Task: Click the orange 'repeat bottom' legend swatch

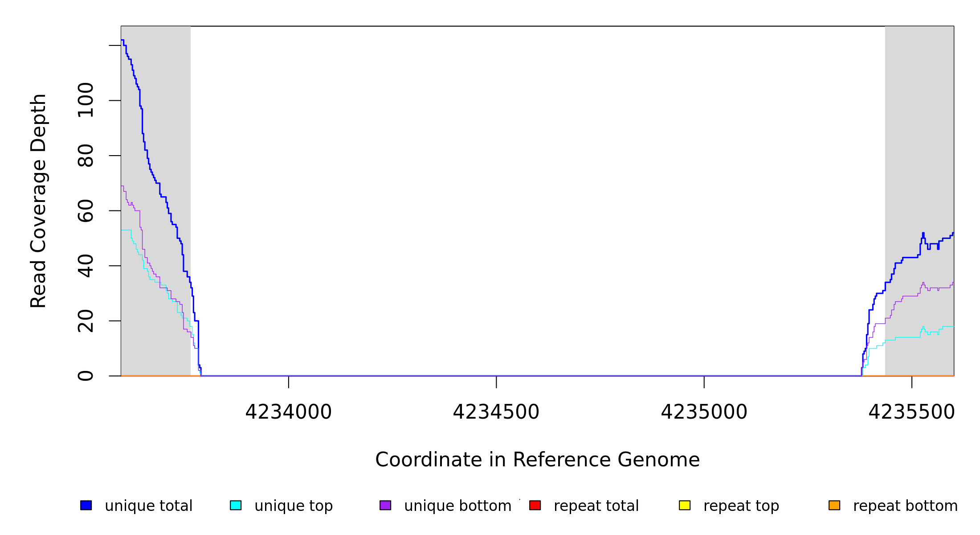Action: (834, 505)
